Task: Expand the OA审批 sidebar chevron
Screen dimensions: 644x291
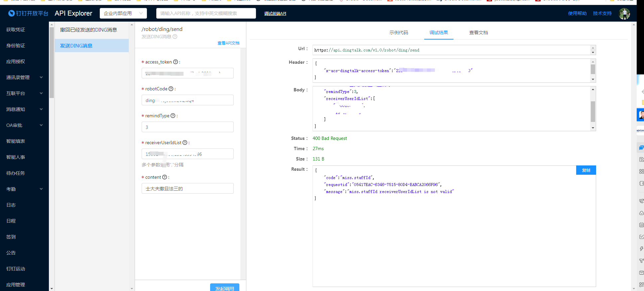Action: tap(41, 125)
